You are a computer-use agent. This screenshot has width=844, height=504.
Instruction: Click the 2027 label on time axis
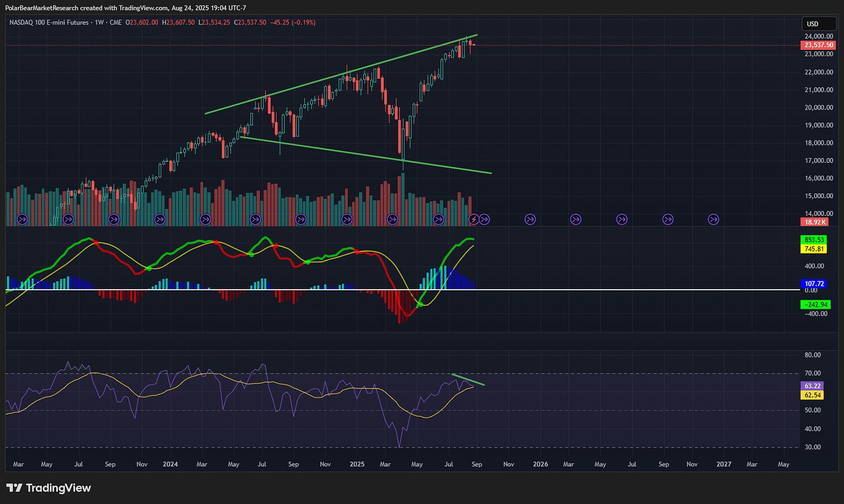pos(724,464)
